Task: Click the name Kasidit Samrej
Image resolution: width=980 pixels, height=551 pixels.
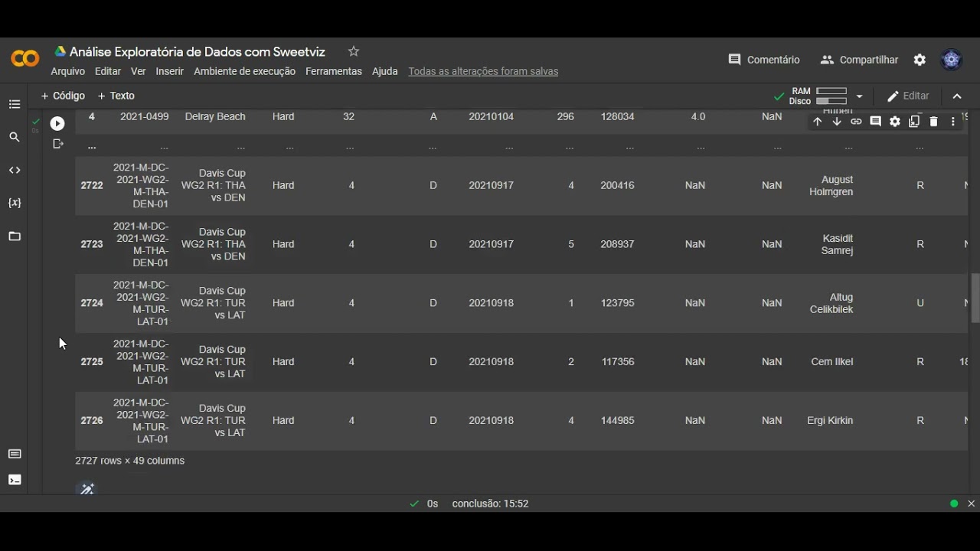Action: click(x=837, y=244)
